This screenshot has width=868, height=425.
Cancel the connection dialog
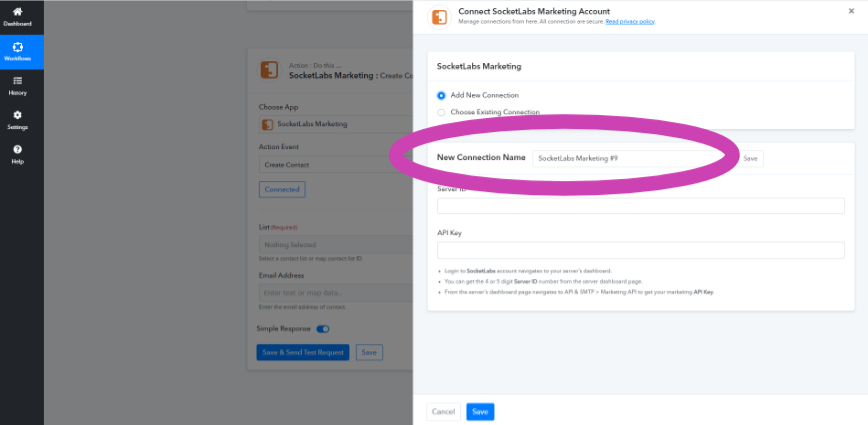click(x=443, y=412)
